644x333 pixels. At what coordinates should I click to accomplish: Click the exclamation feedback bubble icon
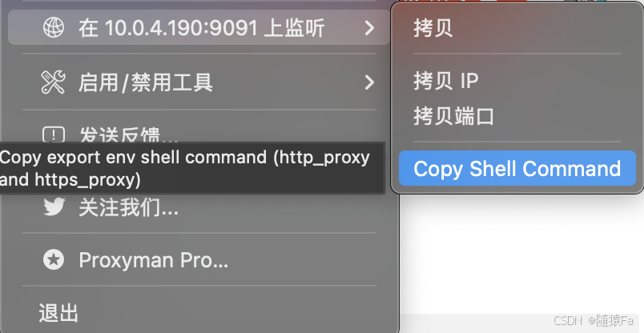point(54,134)
